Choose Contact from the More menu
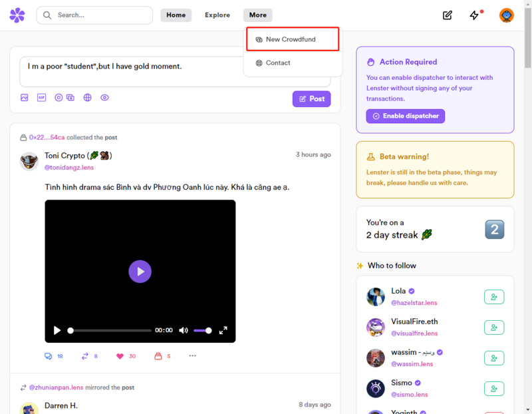This screenshot has width=532, height=414. coord(278,63)
